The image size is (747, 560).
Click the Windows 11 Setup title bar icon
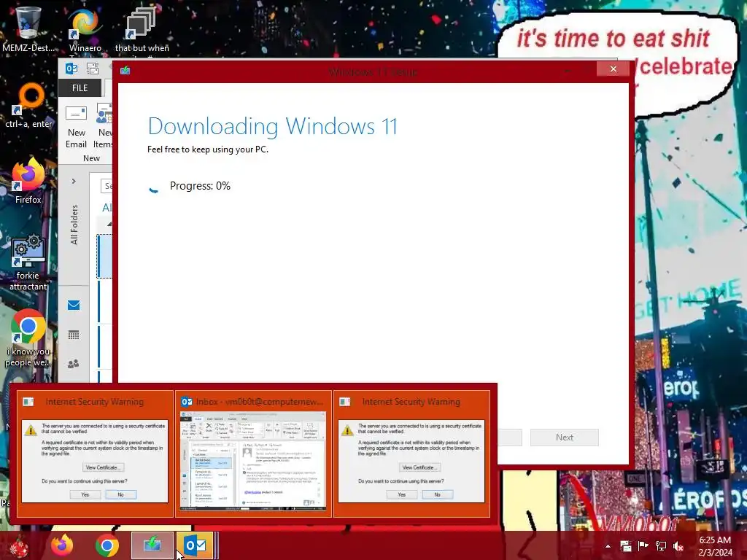[x=125, y=71]
